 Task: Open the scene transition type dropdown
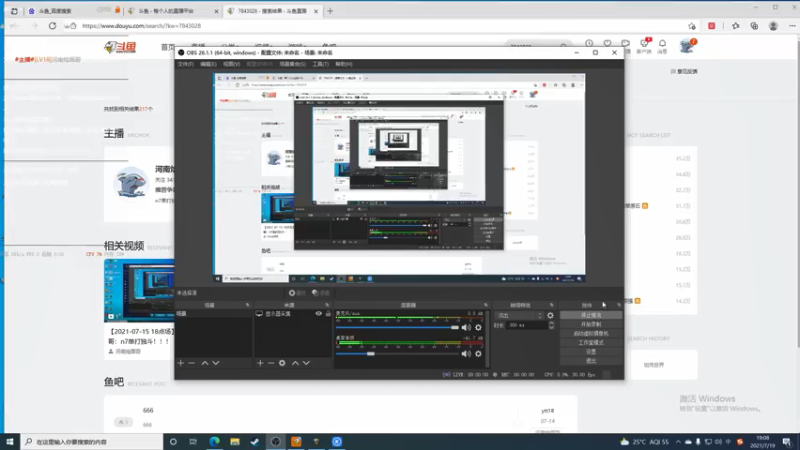[519, 315]
